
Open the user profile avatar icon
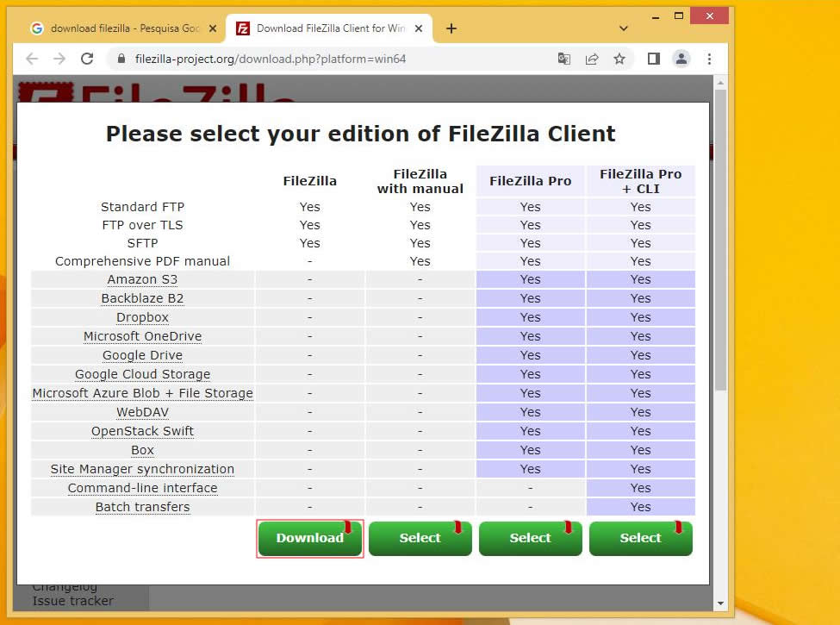(x=681, y=59)
